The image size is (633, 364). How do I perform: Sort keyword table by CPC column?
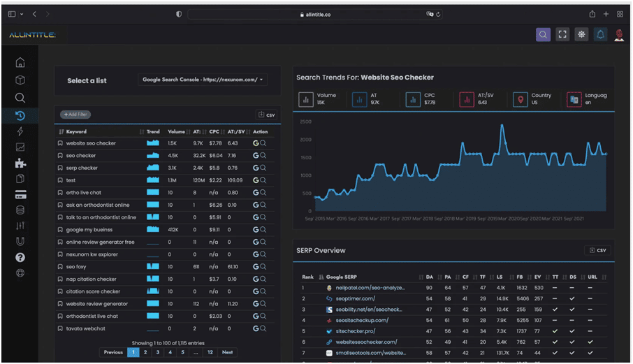[214, 132]
